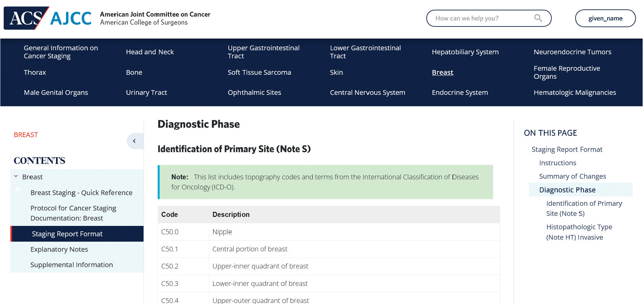Viewport: 644px width, 304px height.
Task: Select Staging Report Format in contents
Action: click(x=67, y=234)
